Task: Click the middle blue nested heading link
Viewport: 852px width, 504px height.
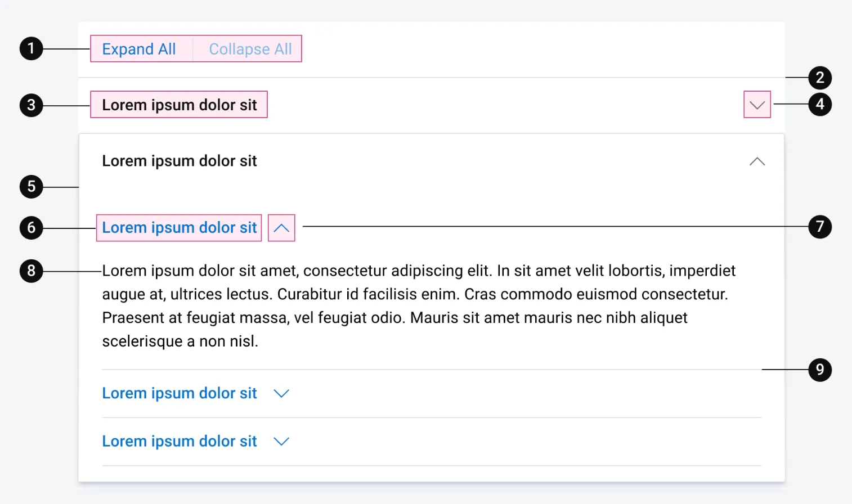Action: [x=179, y=393]
